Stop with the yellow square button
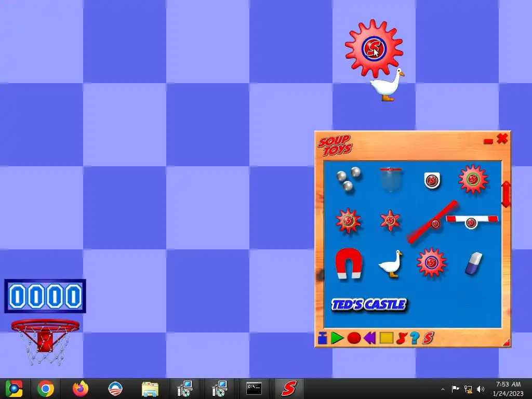532x399 pixels. (x=386, y=338)
